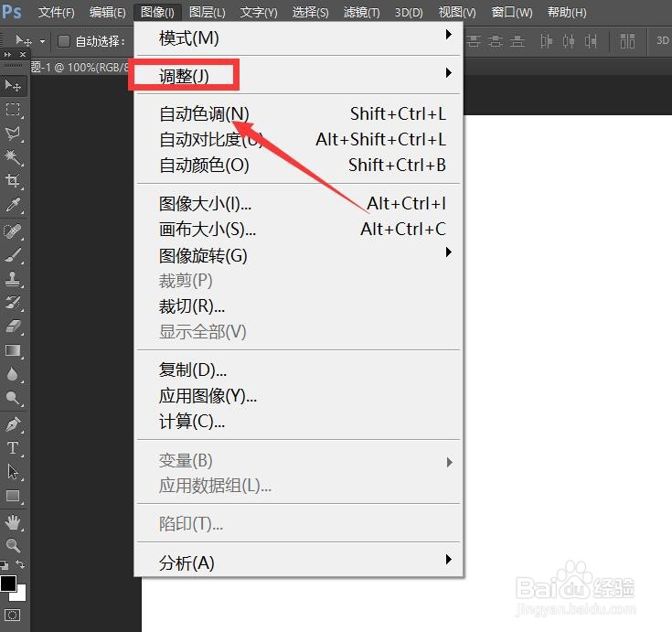Choose 自动色调(N) from the menu
The height and width of the screenshot is (632, 672).
(x=298, y=113)
